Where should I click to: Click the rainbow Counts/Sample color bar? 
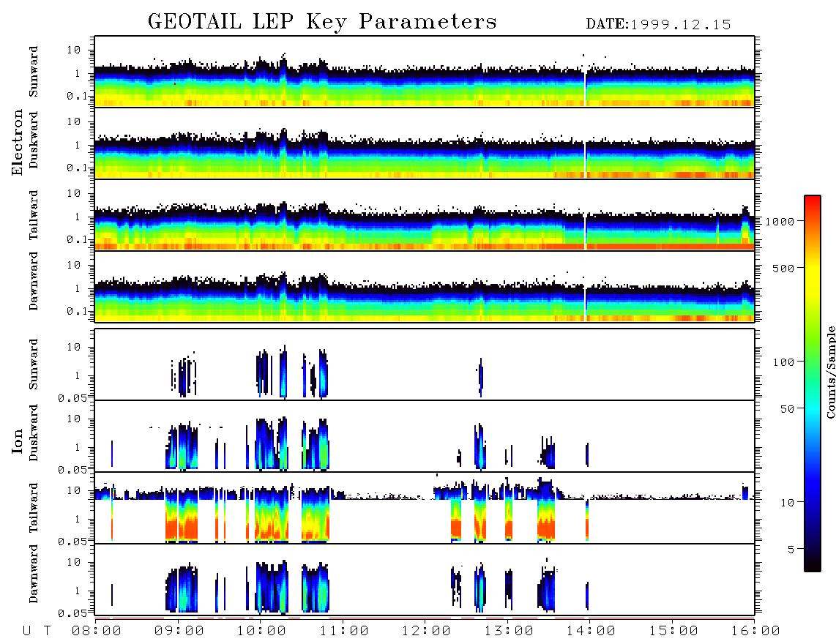coord(813,383)
